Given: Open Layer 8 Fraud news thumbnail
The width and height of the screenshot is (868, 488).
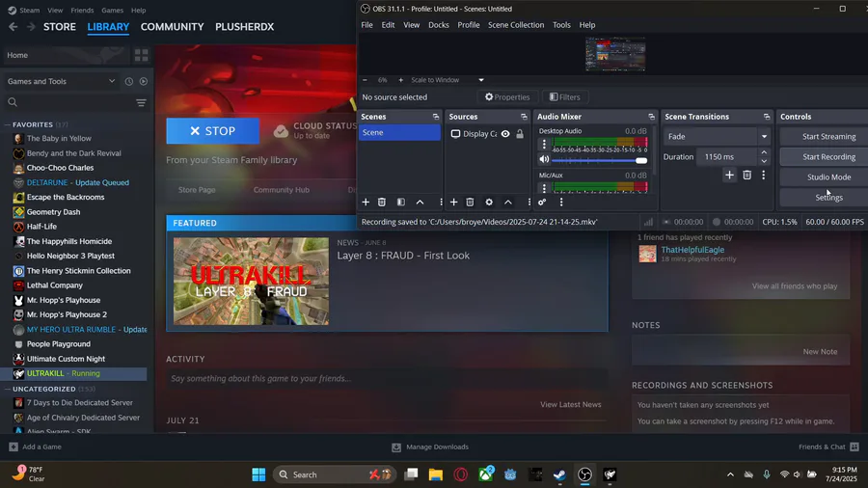Looking at the screenshot, I should pos(251,281).
